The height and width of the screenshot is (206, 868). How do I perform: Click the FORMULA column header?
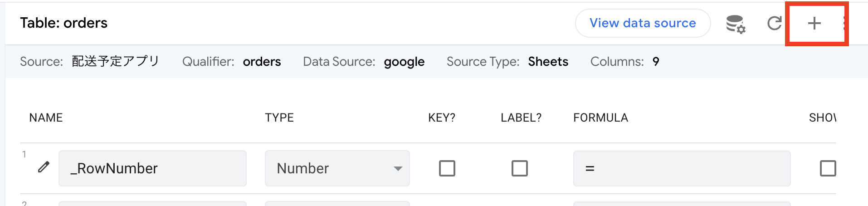[x=600, y=118]
